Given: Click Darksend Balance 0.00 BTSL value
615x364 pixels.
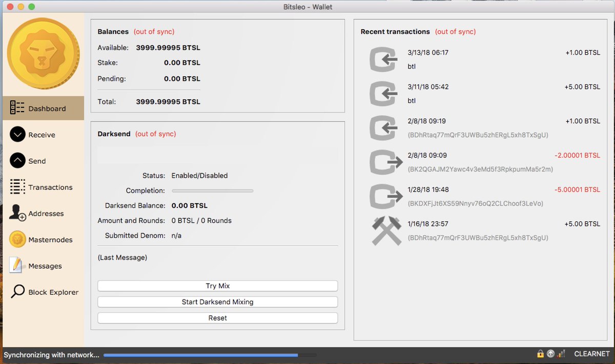Looking at the screenshot, I should [190, 205].
